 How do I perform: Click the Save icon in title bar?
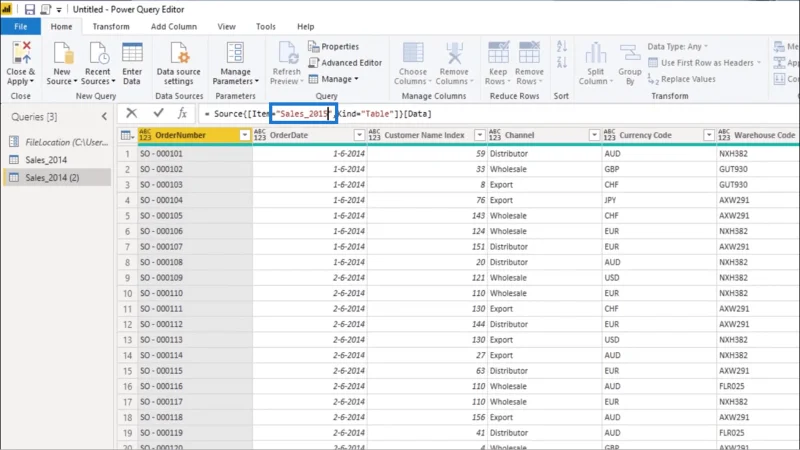(30, 9)
